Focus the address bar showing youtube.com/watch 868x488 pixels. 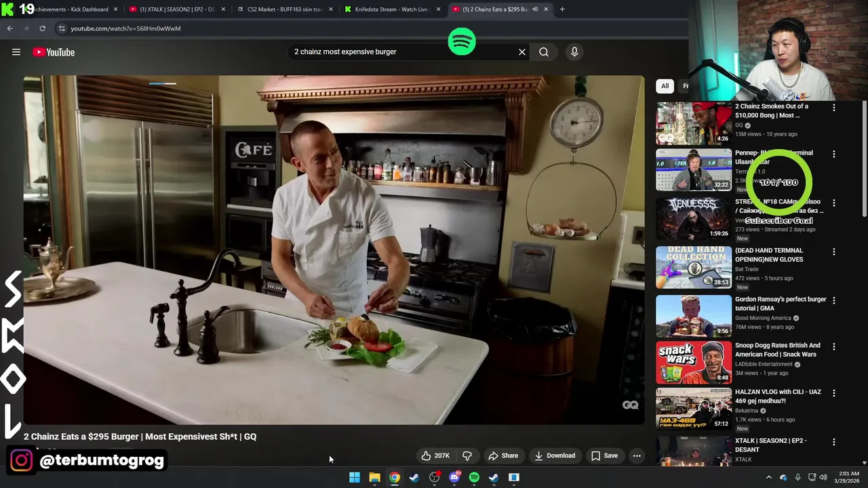tap(125, 28)
